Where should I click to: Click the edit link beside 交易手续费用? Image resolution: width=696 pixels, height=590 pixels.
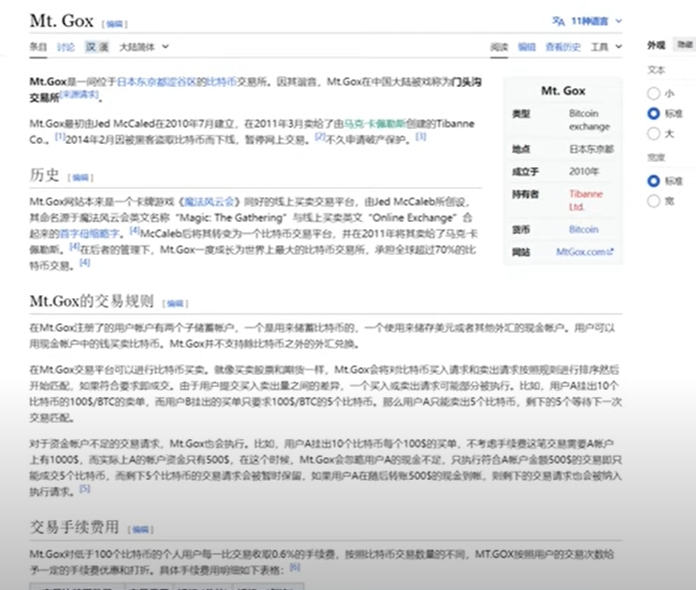pyautogui.click(x=140, y=530)
